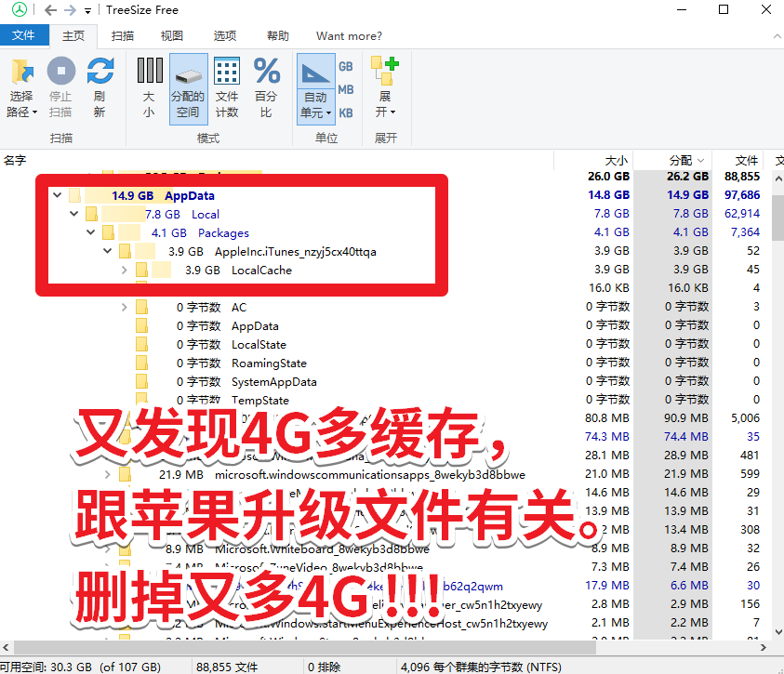
Task: Switch to 百分比 percent mode
Action: coord(266,87)
